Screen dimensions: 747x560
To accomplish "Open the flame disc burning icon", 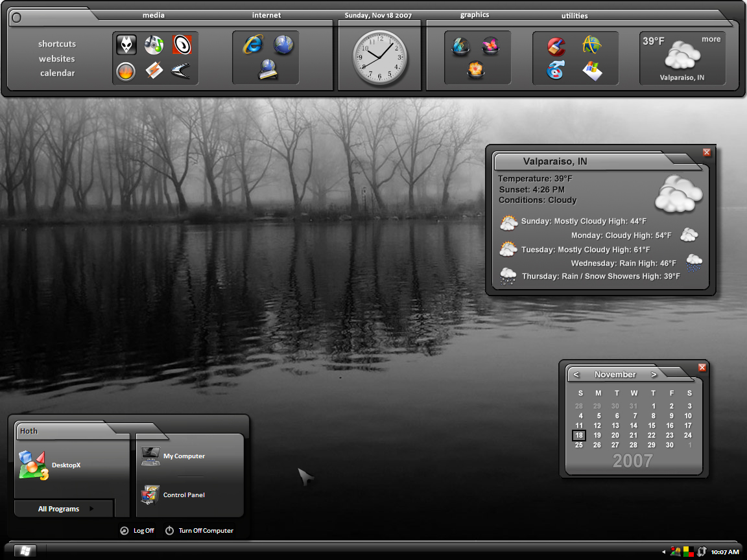I will click(126, 71).
